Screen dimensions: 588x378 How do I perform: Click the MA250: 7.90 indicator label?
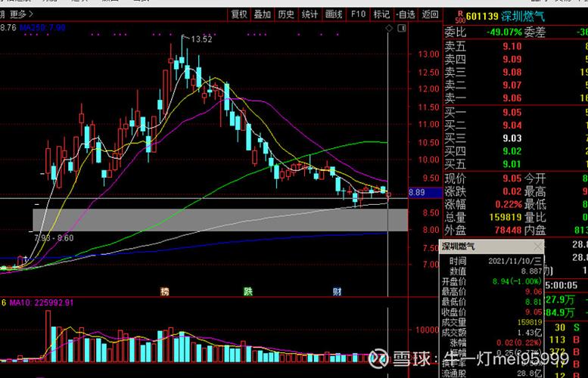pos(42,28)
